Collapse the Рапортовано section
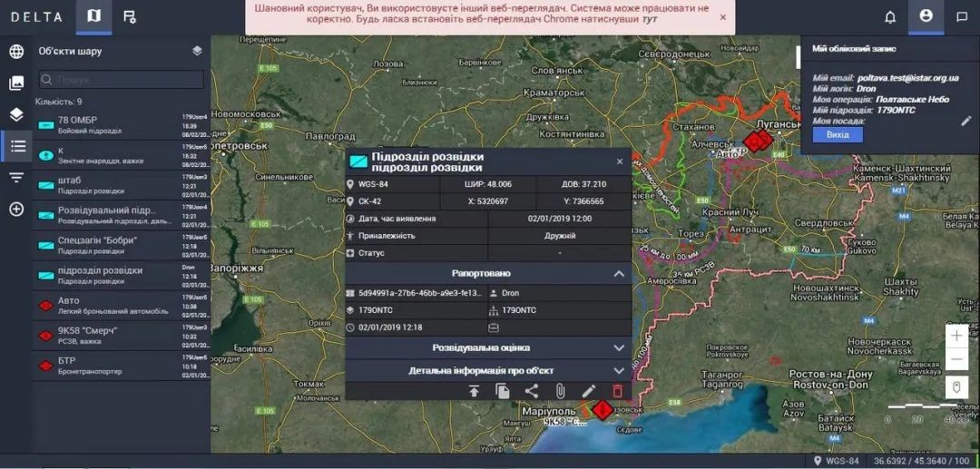Screen dimensions: 980x469 point(619,274)
